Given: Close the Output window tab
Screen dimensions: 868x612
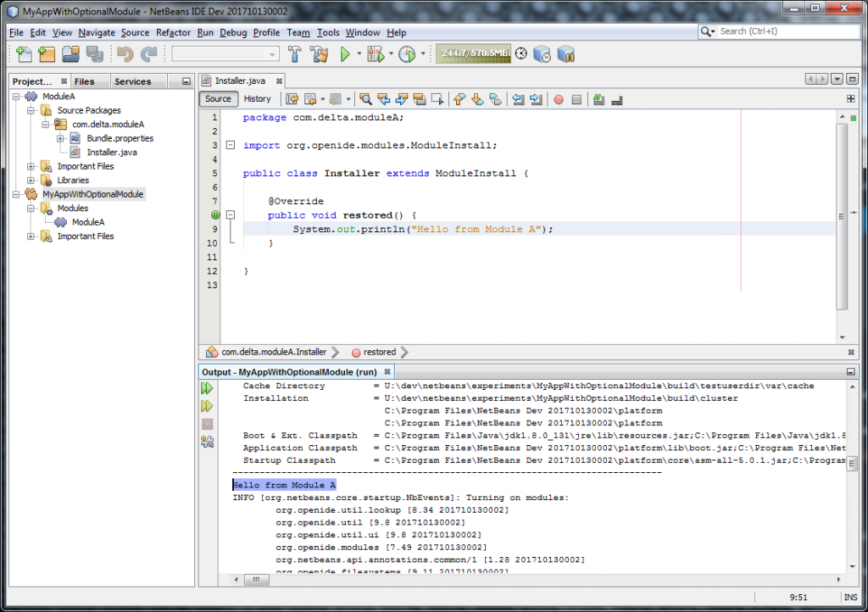Looking at the screenshot, I should point(387,372).
